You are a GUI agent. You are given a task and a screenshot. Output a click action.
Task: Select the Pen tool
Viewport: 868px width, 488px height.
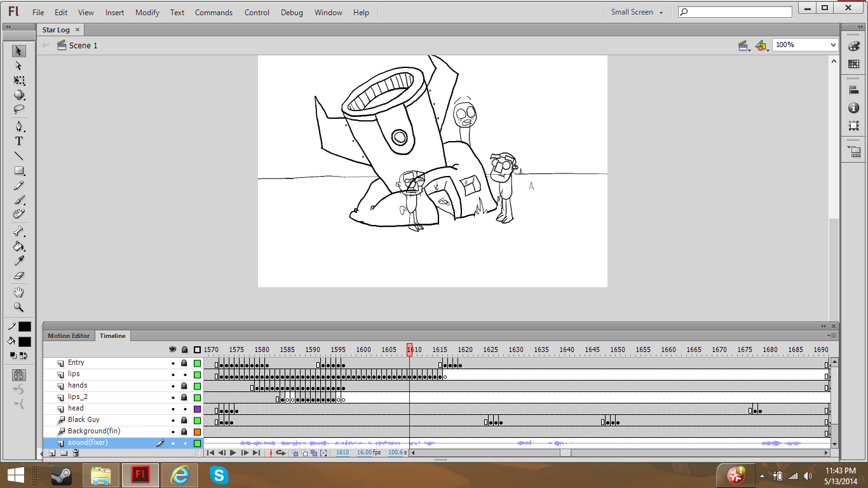pos(19,126)
